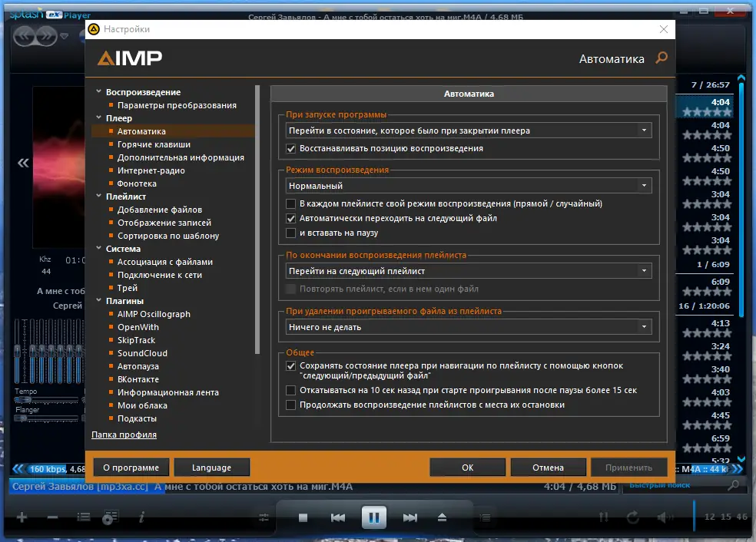Click the album art thumbnail in player
756x542 pixels.
coord(59,167)
